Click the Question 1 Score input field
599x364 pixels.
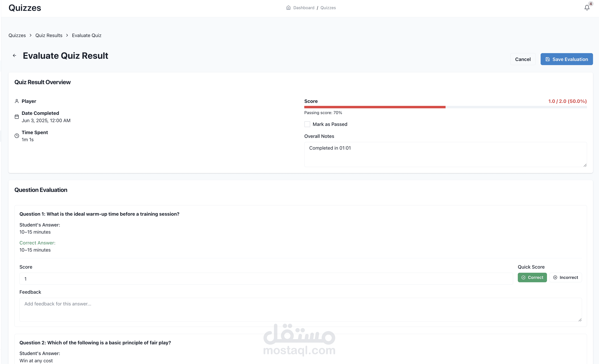(266, 279)
